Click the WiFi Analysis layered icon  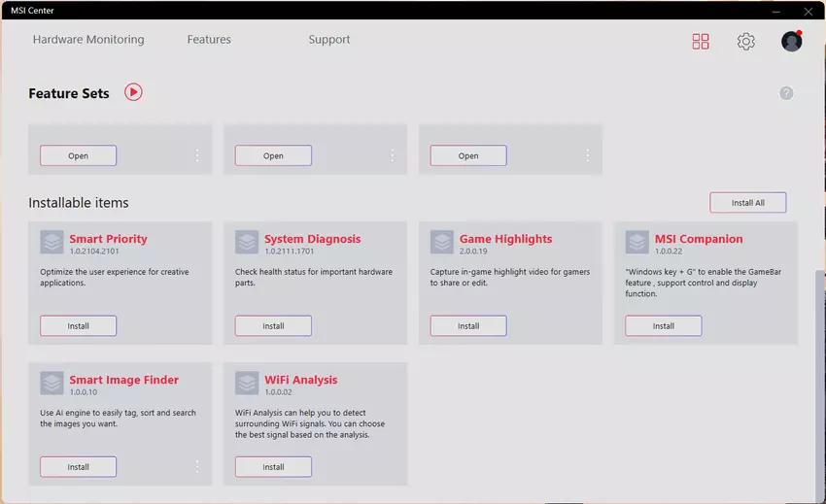[247, 383]
